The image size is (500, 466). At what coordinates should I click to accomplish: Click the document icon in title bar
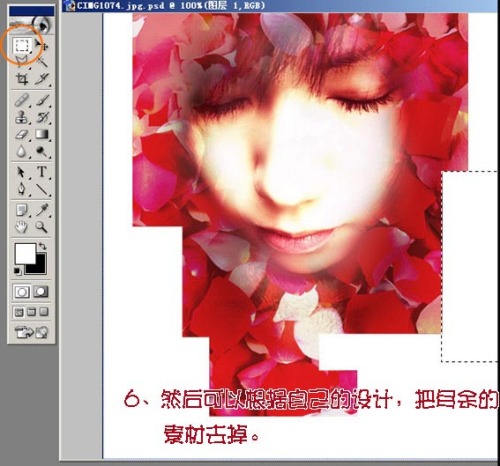click(x=70, y=6)
